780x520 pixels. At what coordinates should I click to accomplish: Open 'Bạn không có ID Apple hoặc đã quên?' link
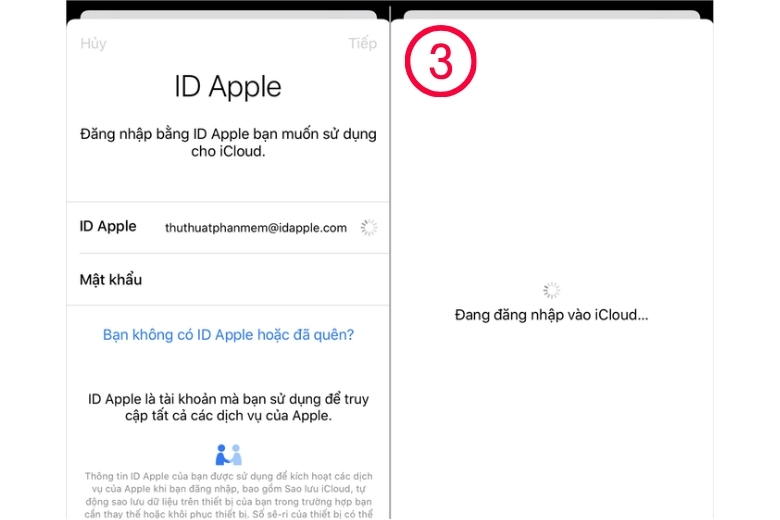pyautogui.click(x=228, y=335)
